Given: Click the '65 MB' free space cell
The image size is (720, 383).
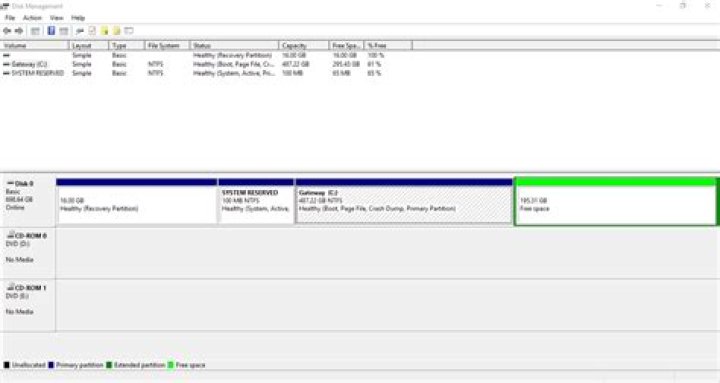Looking at the screenshot, I should [341, 73].
